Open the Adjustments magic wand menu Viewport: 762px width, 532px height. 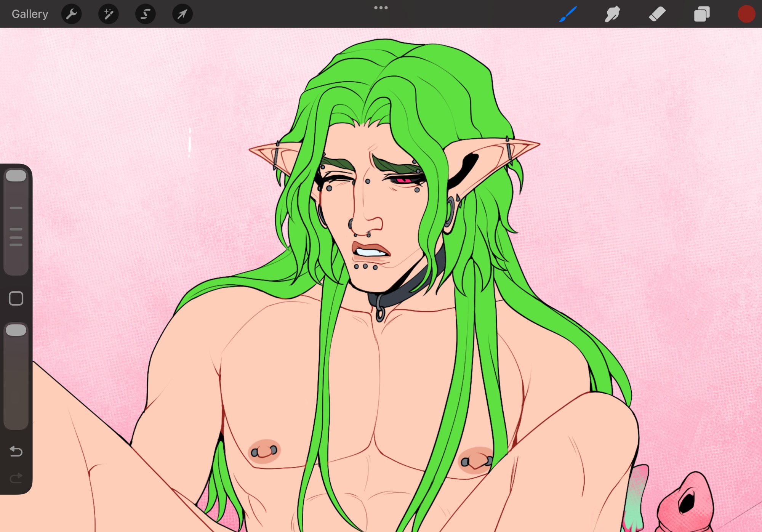[x=108, y=14]
